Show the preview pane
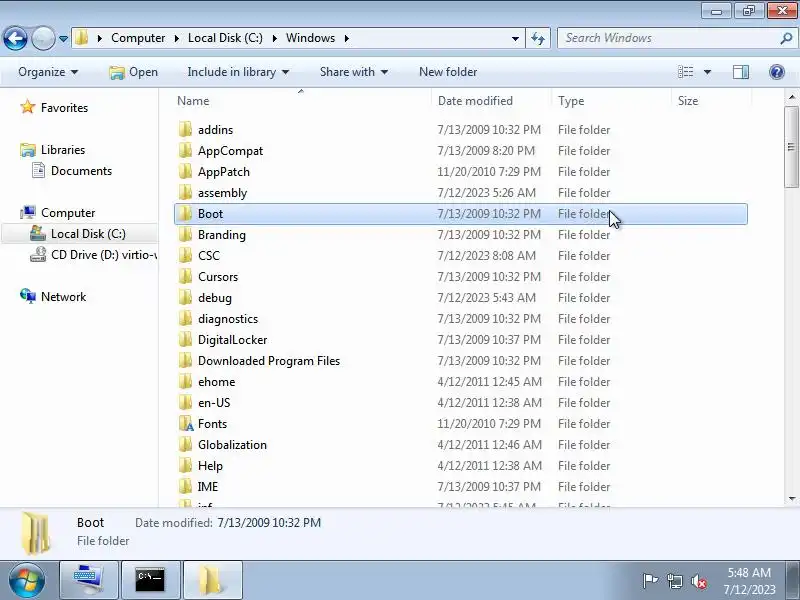Screen dimensions: 800x600 (x=741, y=72)
